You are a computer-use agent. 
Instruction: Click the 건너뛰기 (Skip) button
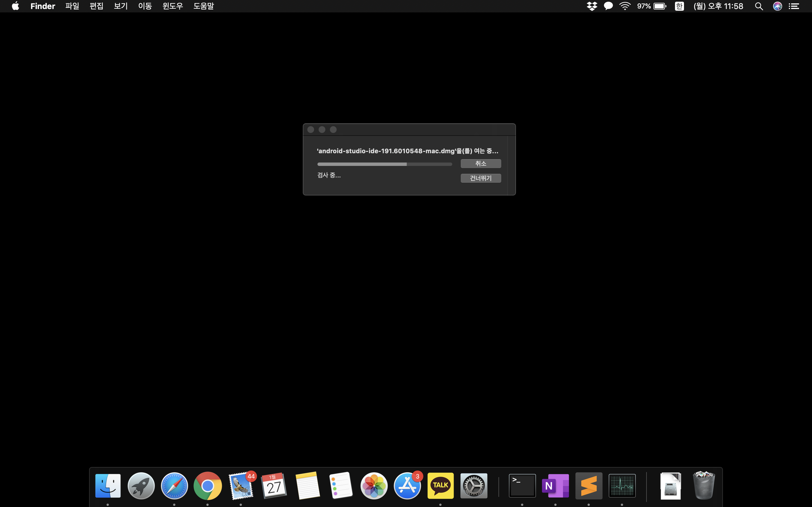point(480,178)
